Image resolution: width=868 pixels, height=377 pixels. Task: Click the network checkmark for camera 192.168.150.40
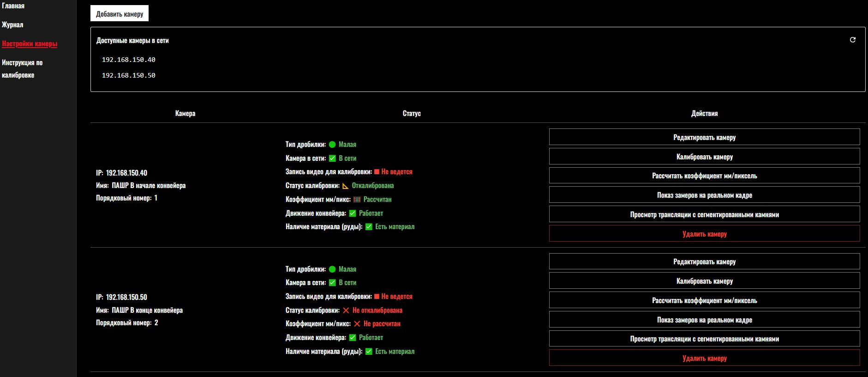click(332, 158)
